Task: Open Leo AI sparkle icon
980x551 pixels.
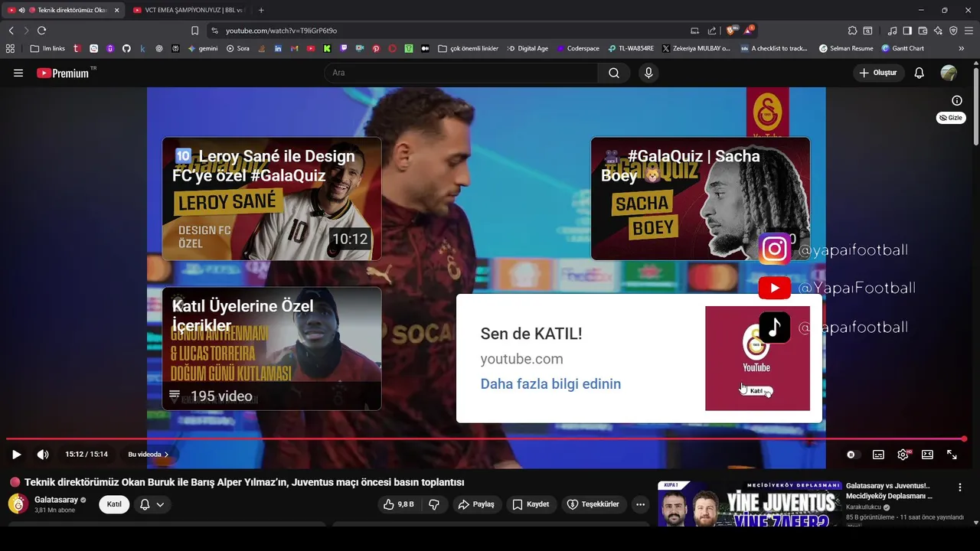Action: pyautogui.click(x=938, y=31)
